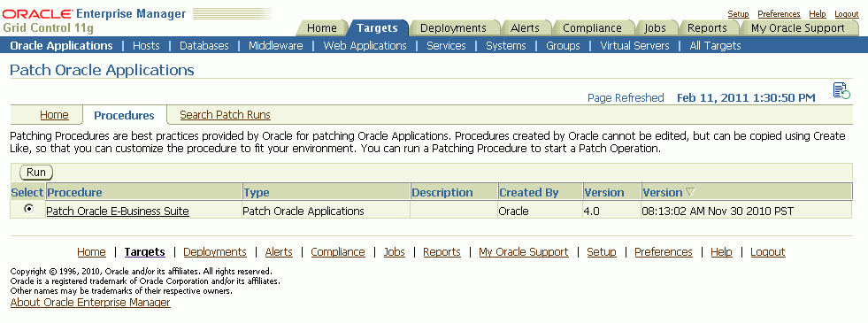Click the footer Alerts link
Image resolution: width=868 pixels, height=323 pixels.
[279, 252]
